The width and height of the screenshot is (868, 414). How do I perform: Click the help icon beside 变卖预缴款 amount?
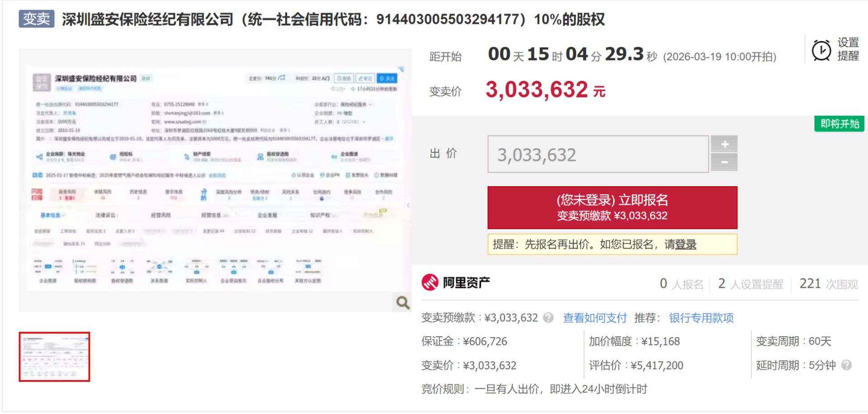point(549,318)
